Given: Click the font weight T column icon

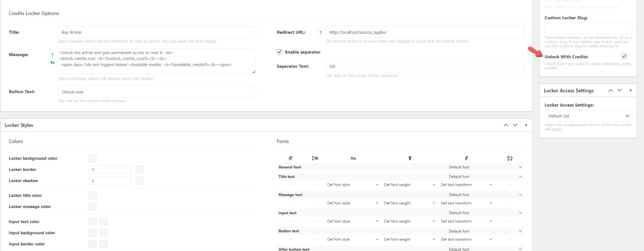Looking at the screenshot, I should [x=410, y=158].
